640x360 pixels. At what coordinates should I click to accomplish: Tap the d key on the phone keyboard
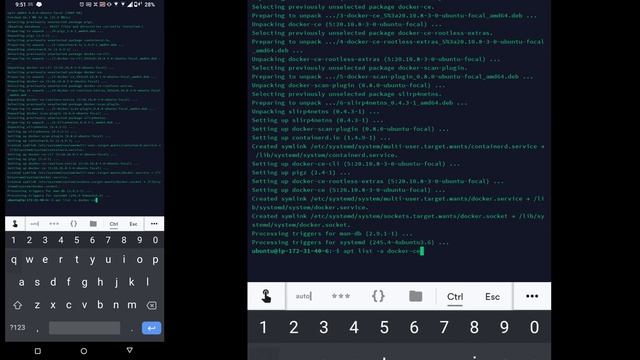pos(53,282)
